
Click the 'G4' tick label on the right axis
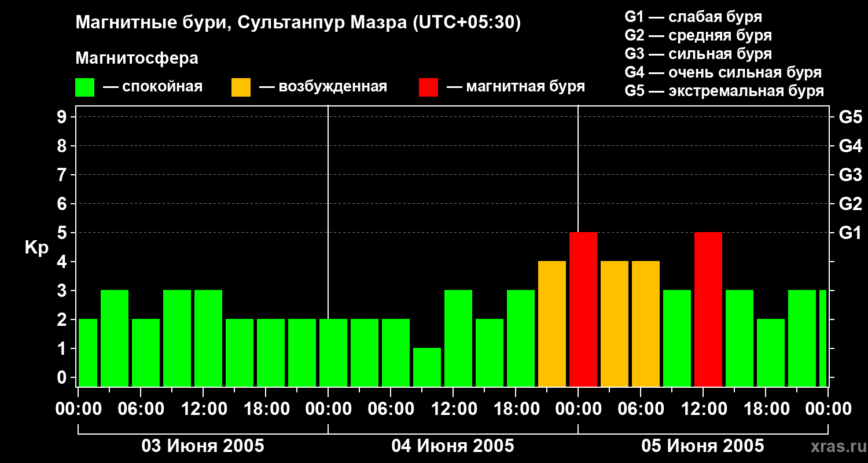(851, 146)
